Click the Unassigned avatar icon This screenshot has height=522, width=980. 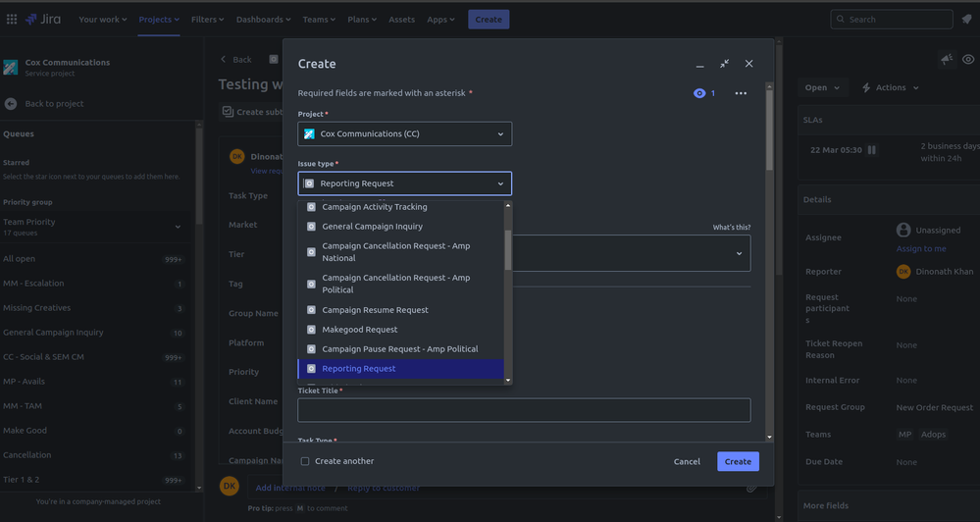[x=903, y=230]
